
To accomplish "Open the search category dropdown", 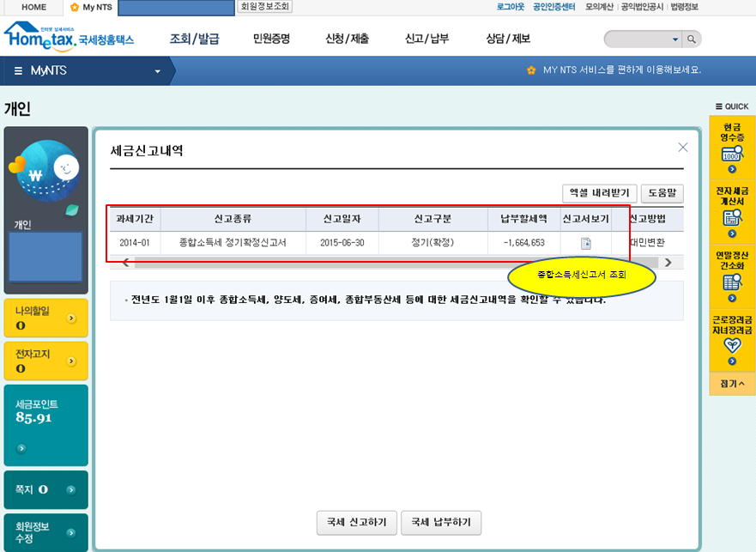I will click(674, 39).
